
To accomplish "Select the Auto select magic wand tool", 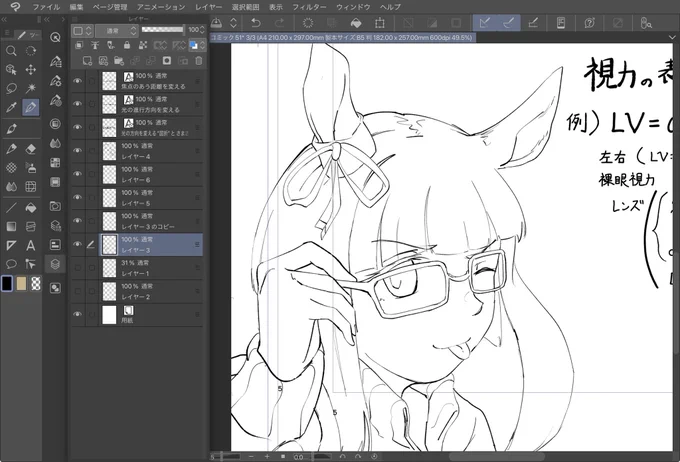I will click(31, 88).
